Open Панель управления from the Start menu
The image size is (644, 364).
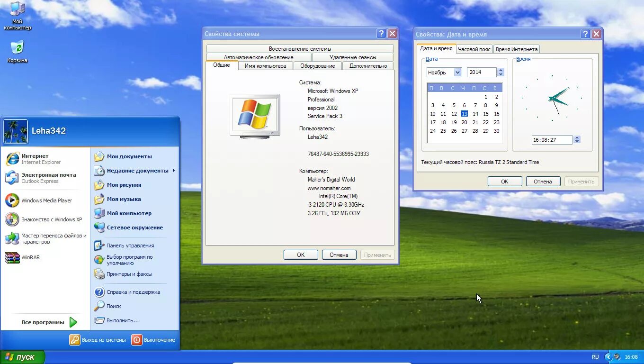tap(131, 245)
